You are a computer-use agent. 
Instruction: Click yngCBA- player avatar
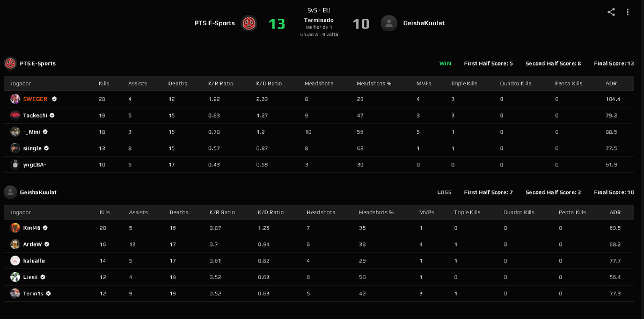coord(15,164)
